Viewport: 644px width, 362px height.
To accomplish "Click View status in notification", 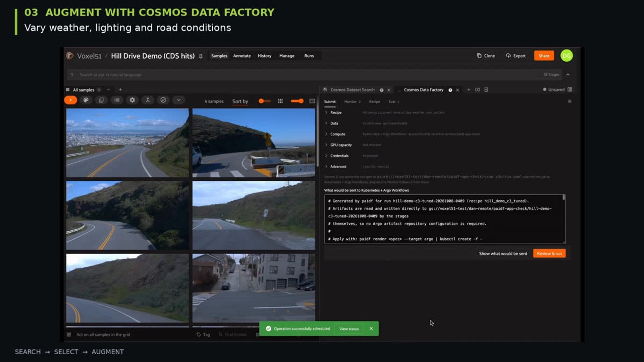I will coord(349,329).
